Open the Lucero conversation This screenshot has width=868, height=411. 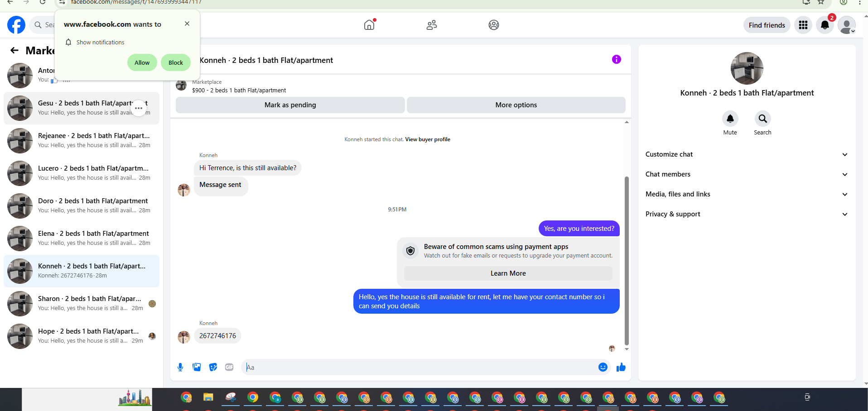(x=82, y=173)
